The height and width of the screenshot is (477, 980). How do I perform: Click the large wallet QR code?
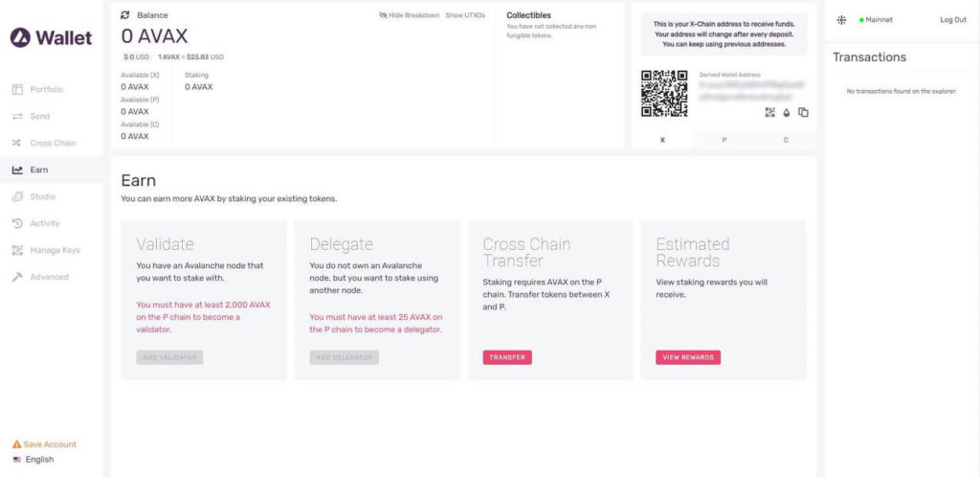[x=664, y=94]
